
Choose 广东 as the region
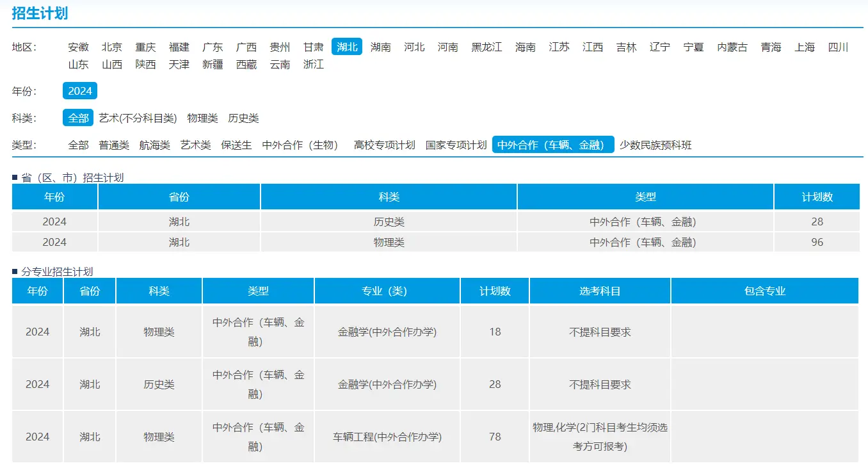(213, 47)
